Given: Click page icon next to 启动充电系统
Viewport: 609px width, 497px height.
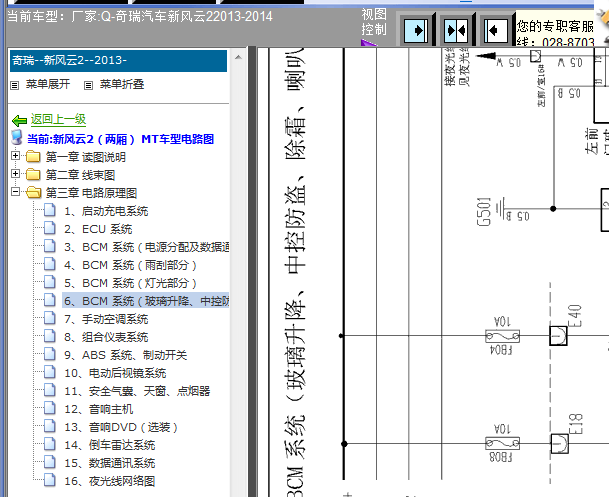Looking at the screenshot, I should point(50,210).
